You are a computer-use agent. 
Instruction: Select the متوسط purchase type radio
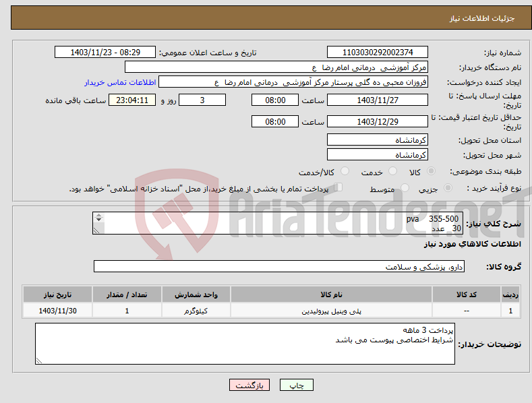405,187
